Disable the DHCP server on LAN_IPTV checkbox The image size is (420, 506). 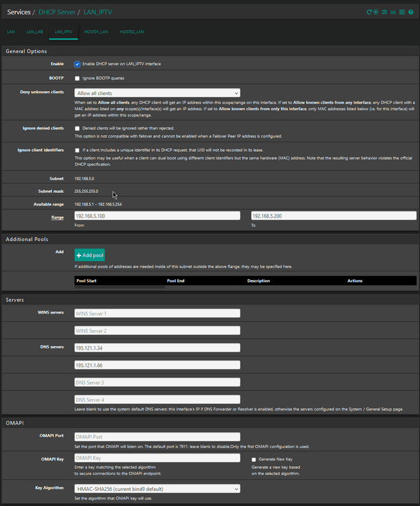pos(77,64)
